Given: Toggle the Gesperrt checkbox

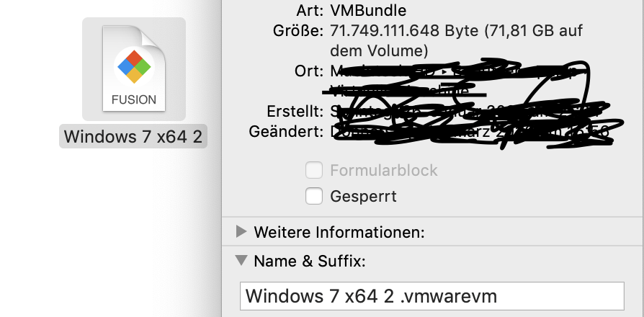Looking at the screenshot, I should click(314, 196).
